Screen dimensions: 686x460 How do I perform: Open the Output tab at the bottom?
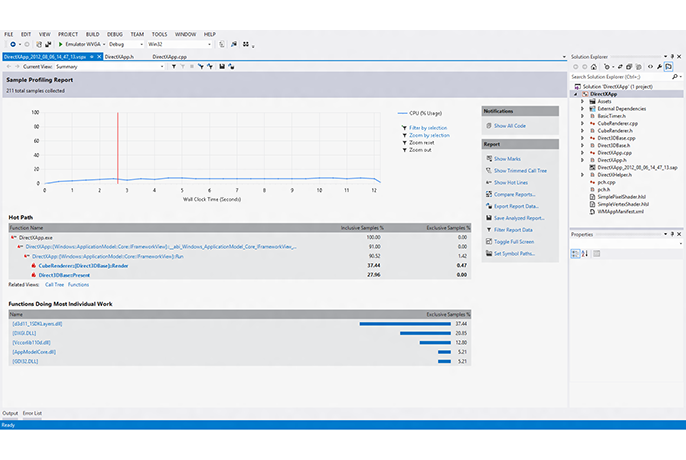coord(10,413)
